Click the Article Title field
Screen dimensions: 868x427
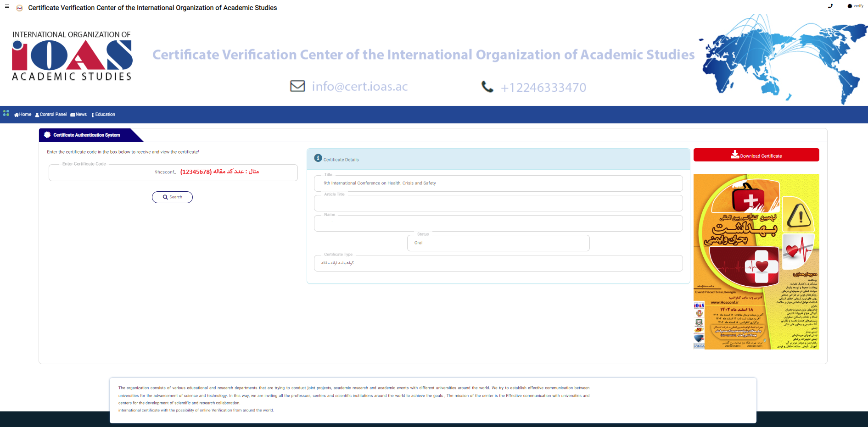click(x=498, y=203)
